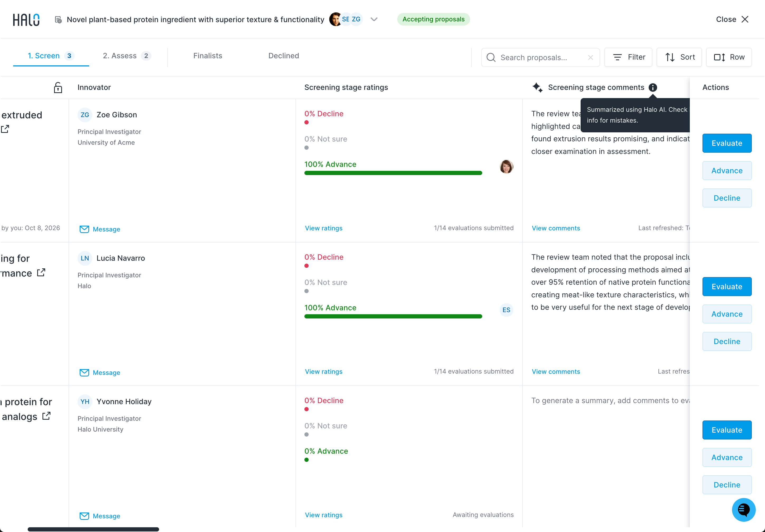765x532 pixels.
Task: Advance Lucia Navarro's proposal
Action: [x=727, y=314]
